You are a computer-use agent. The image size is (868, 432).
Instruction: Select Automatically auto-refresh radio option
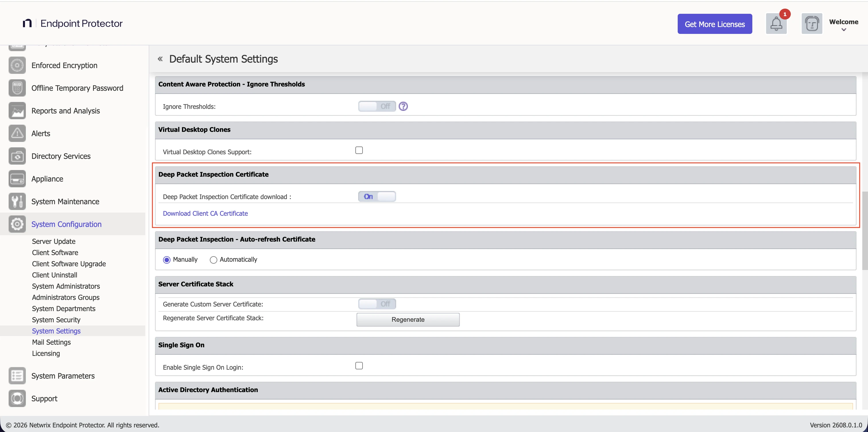(x=213, y=260)
